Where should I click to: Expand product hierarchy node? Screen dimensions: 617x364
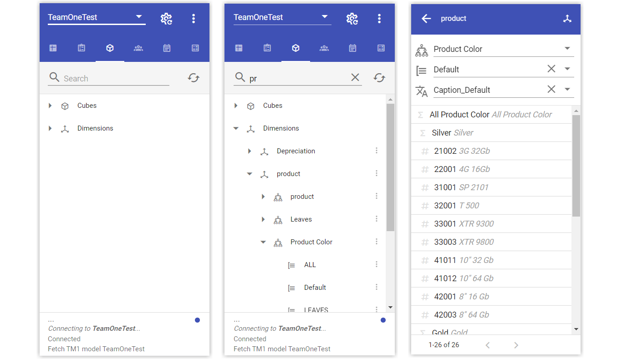263,197
